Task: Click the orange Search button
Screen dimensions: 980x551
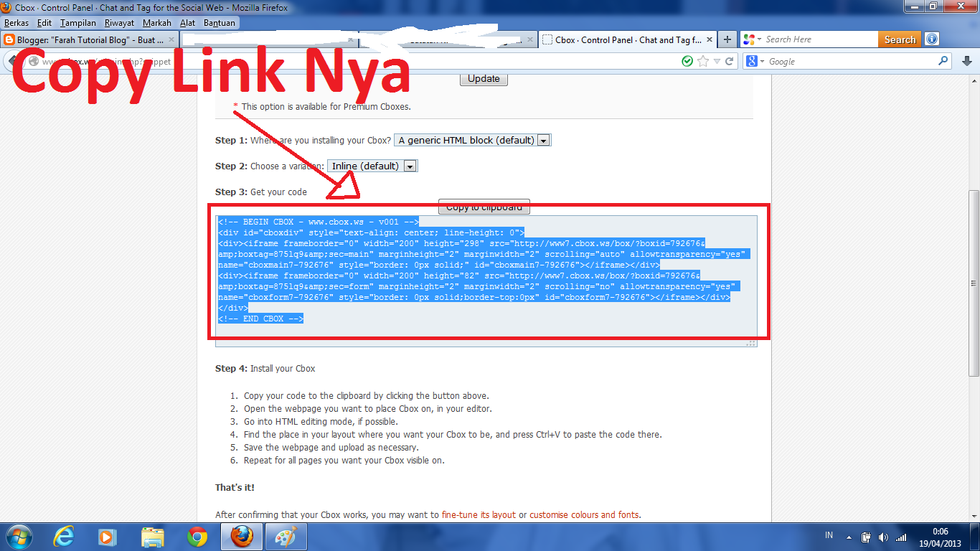Action: click(x=900, y=40)
